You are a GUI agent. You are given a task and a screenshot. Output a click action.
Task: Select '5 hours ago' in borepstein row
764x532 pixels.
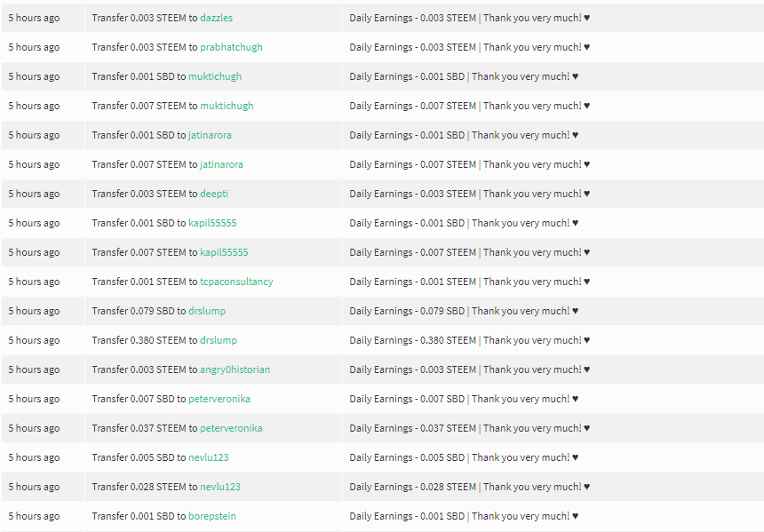click(x=34, y=516)
